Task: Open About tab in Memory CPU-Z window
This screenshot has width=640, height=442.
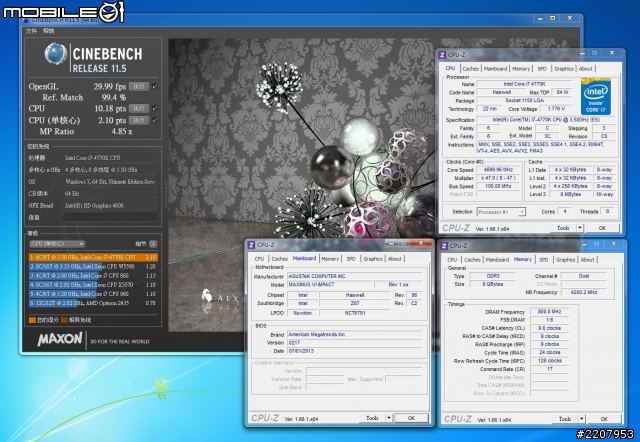Action: click(587, 260)
